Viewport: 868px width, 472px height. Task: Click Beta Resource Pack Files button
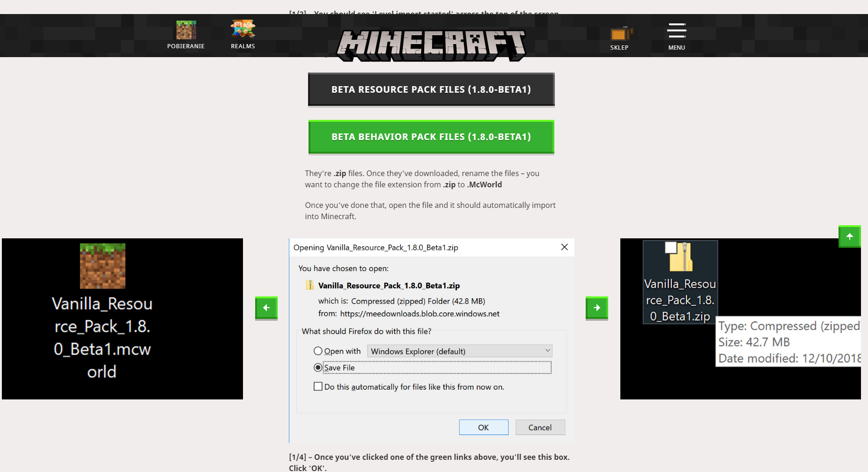click(x=431, y=89)
